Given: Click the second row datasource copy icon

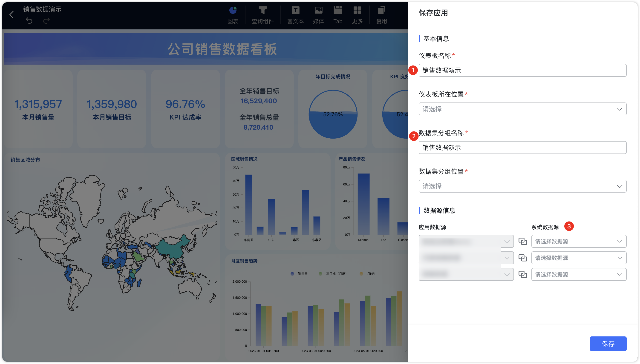Looking at the screenshot, I should 522,258.
